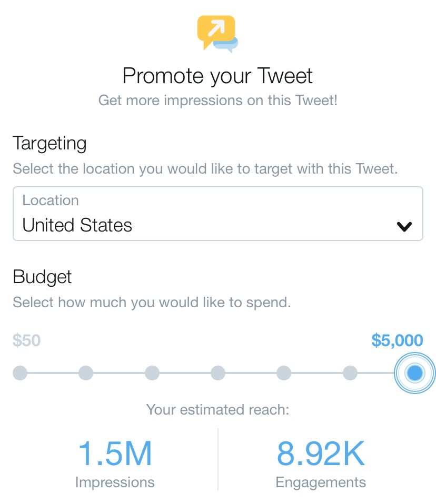436x504 pixels.
Task: Choose the sixth budget slider stop
Action: pos(350,373)
